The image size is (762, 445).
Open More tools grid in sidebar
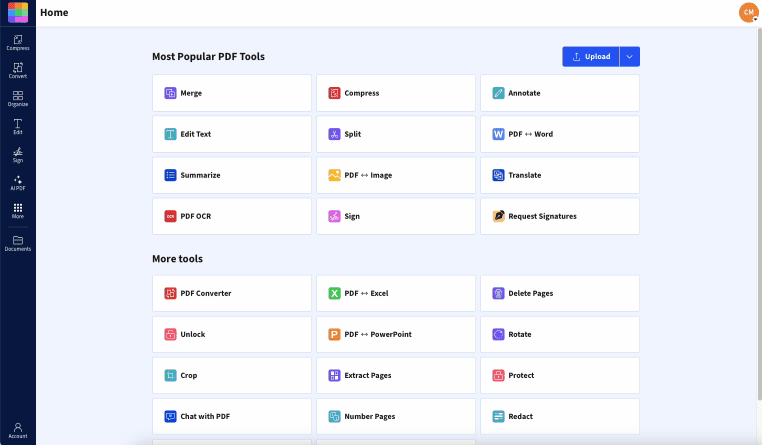pos(18,211)
